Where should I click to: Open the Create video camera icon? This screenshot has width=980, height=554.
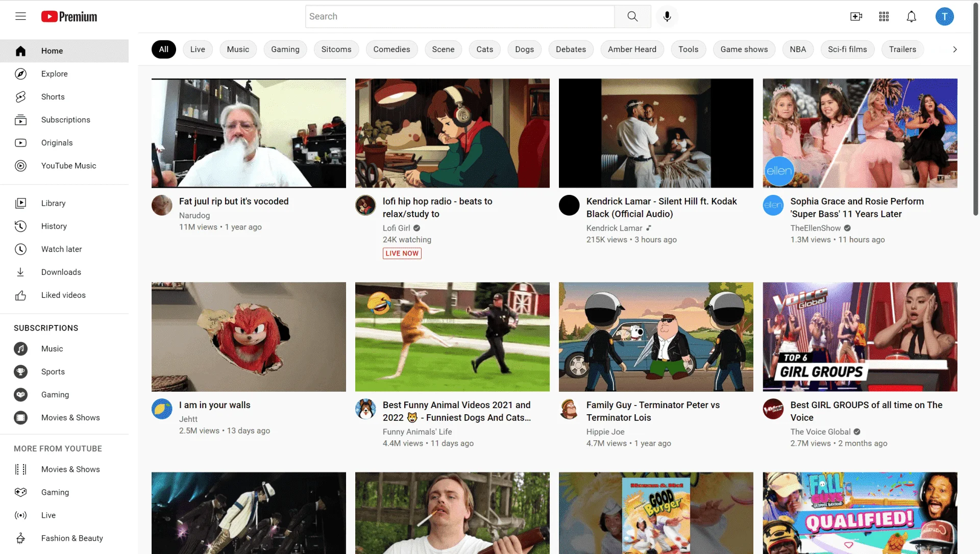click(x=856, y=16)
